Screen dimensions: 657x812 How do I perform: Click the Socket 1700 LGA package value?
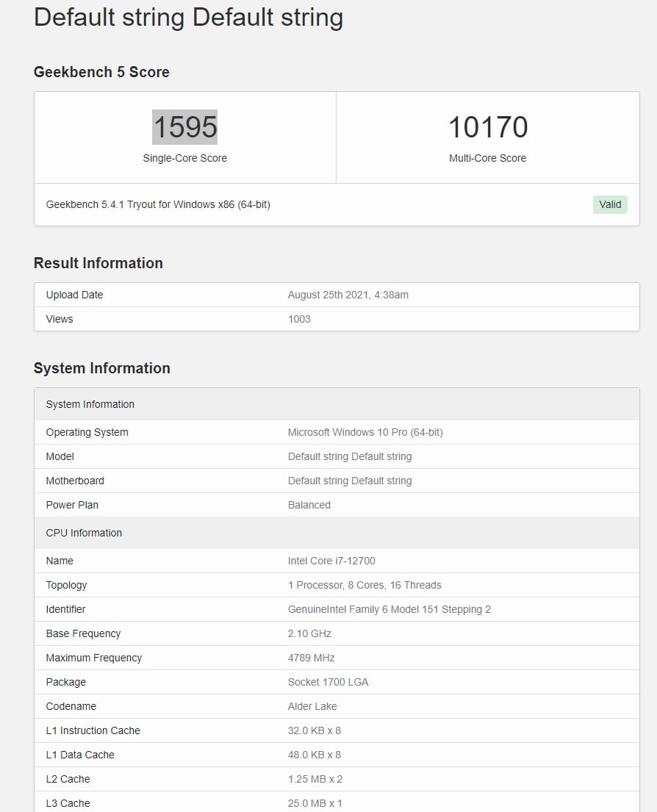[x=328, y=682]
